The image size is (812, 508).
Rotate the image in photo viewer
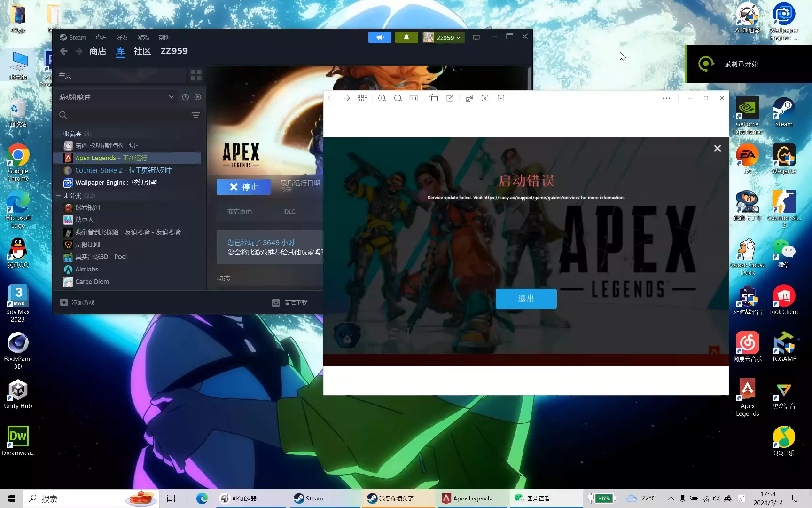(x=434, y=98)
